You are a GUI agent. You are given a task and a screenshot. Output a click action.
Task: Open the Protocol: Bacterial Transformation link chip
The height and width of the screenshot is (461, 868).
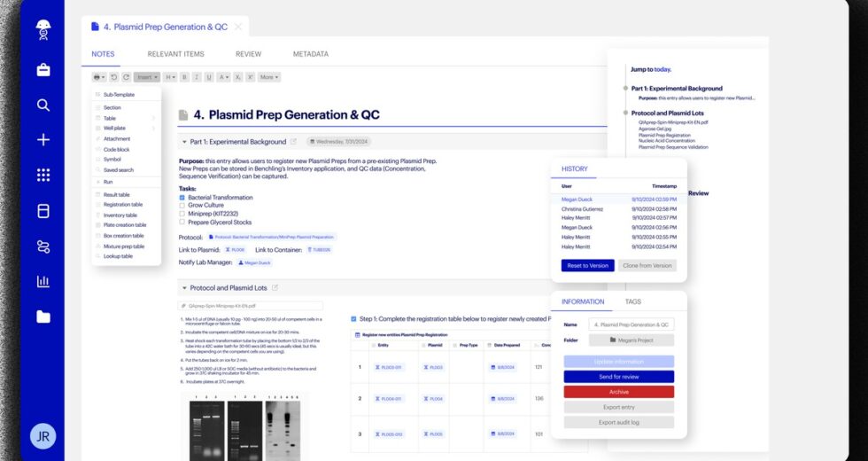pyautogui.click(x=271, y=238)
